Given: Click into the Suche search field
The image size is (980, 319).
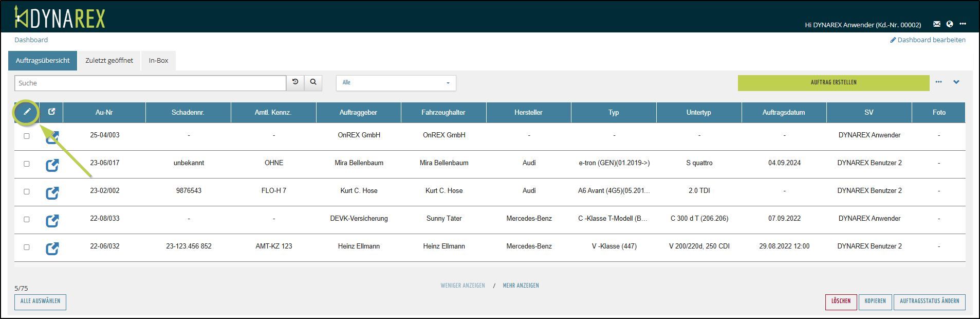Looking at the screenshot, I should point(150,83).
